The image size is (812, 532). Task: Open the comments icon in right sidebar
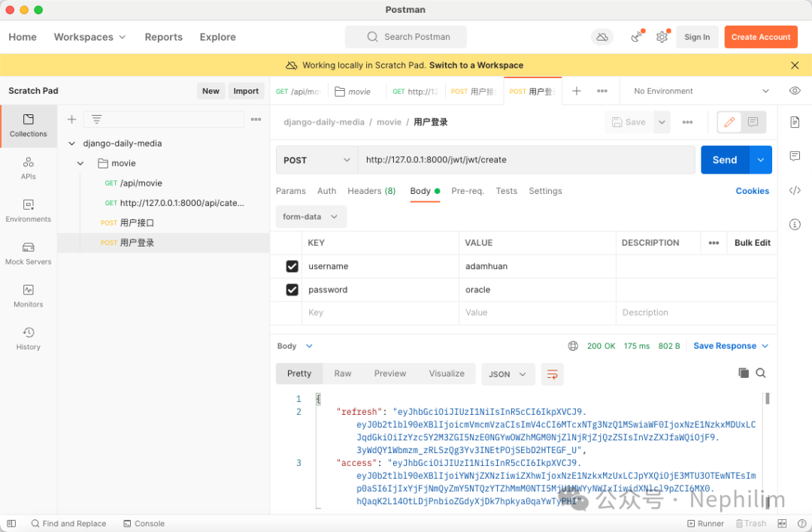(x=795, y=156)
